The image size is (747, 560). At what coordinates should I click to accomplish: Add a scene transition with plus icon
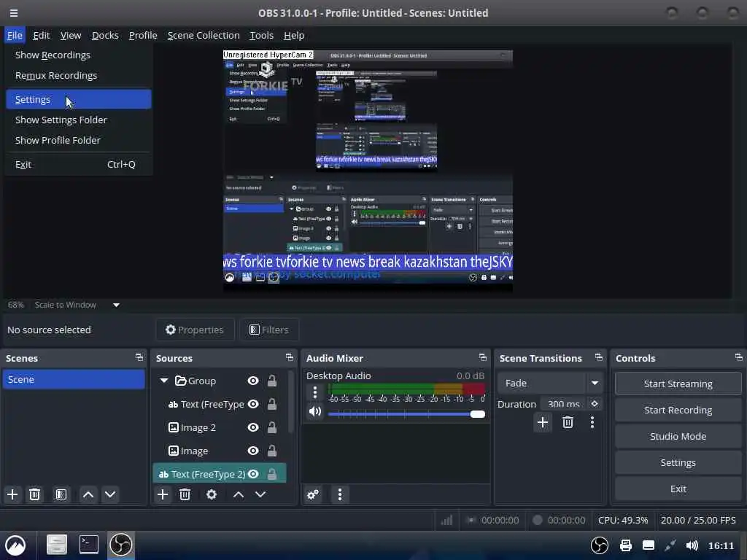pos(542,422)
